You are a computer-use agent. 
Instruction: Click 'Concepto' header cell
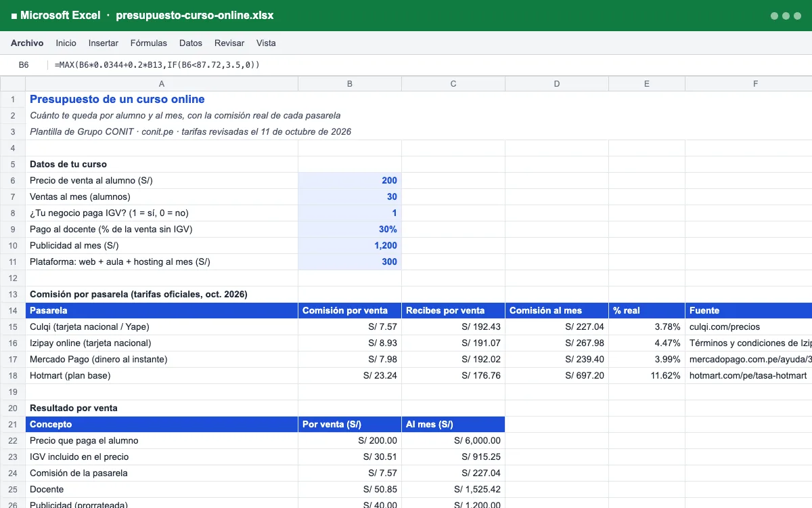[162, 424]
